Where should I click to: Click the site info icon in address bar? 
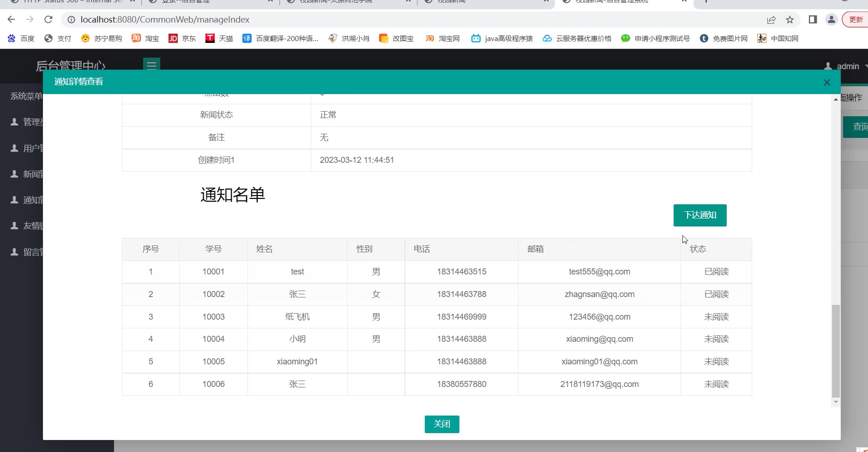[x=71, y=19]
